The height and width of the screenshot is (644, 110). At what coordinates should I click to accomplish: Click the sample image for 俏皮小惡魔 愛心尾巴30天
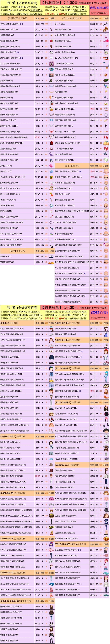pyautogui.click(x=51, y=24)
